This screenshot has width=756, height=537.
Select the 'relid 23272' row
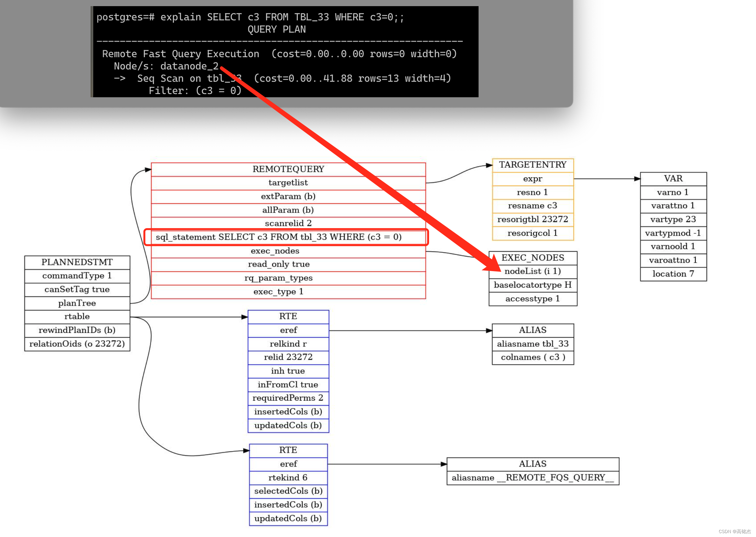point(288,357)
